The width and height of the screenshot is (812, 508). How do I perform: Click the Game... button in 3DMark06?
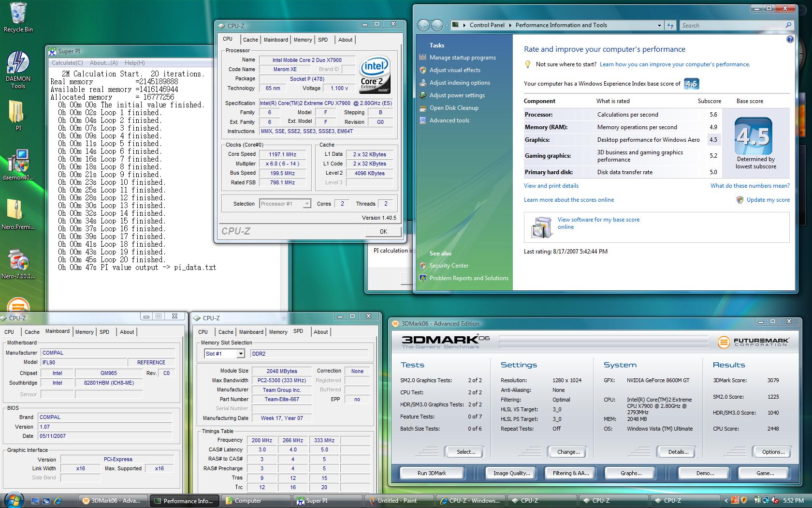click(765, 473)
